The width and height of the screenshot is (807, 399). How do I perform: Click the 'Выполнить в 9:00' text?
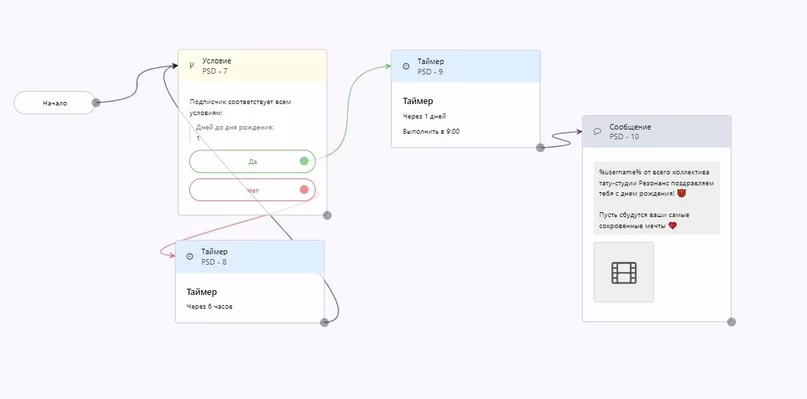point(431,132)
